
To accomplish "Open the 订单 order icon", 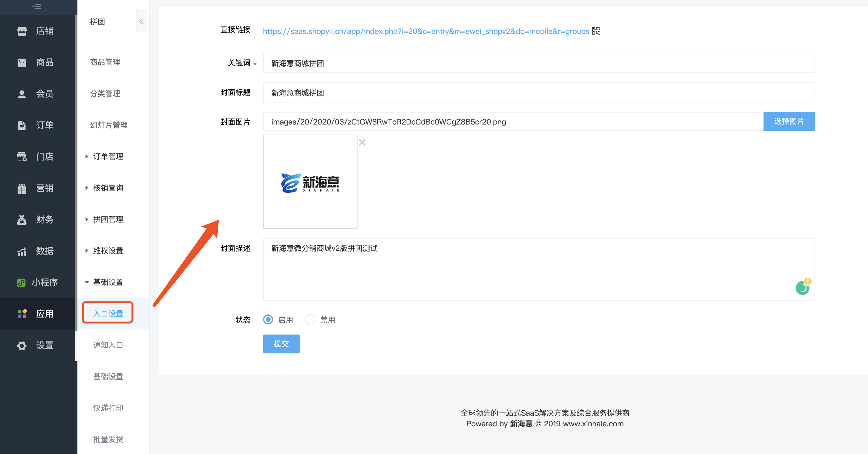I will pyautogui.click(x=22, y=125).
